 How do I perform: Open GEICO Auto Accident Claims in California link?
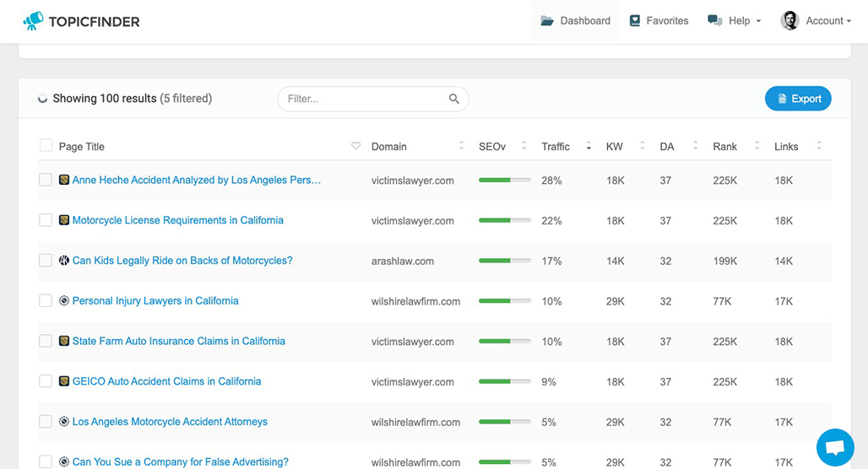[166, 381]
